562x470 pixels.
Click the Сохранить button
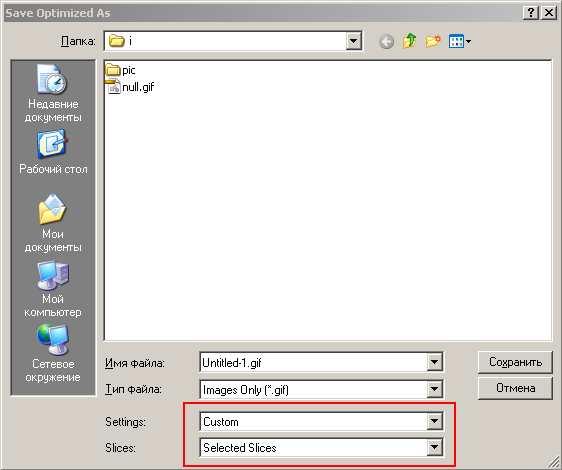click(x=515, y=362)
